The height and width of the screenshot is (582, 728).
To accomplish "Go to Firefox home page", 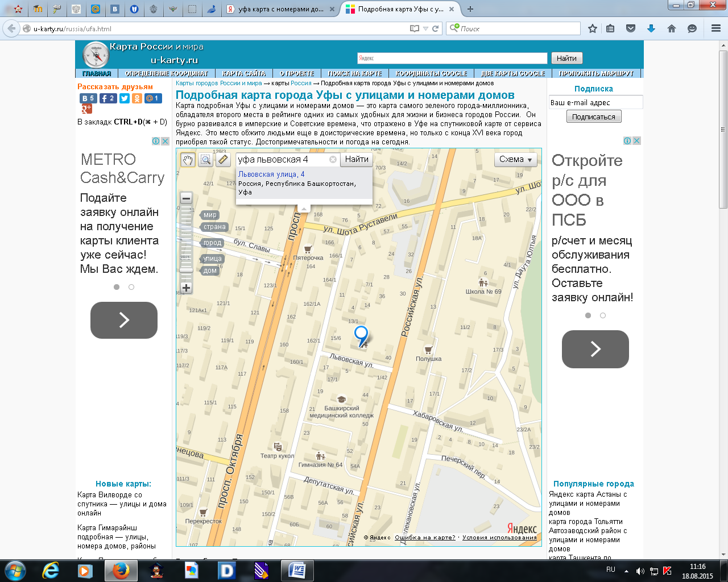I will tap(672, 28).
